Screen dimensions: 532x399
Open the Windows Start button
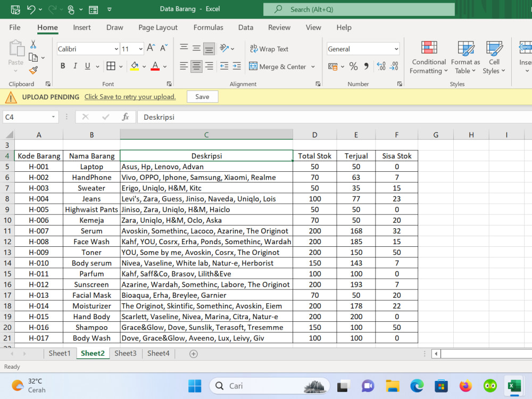(x=195, y=386)
